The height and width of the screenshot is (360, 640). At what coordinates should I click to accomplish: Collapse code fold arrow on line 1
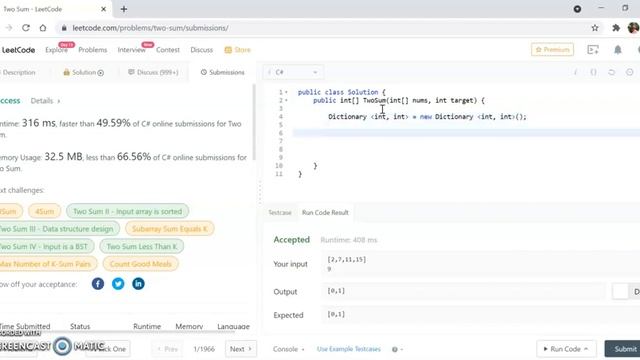[287, 92]
